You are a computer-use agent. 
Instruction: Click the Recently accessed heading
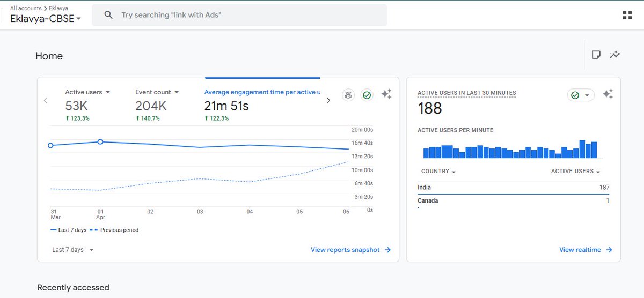[x=73, y=288]
